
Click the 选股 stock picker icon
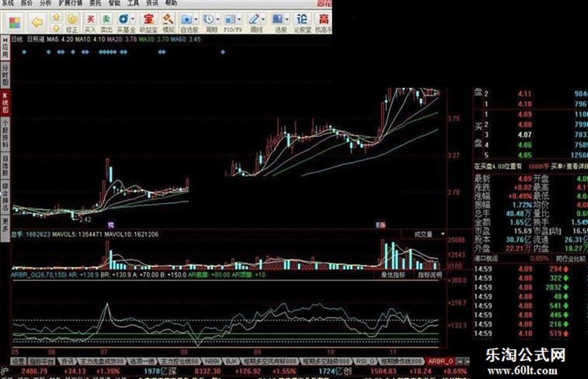click(x=278, y=19)
